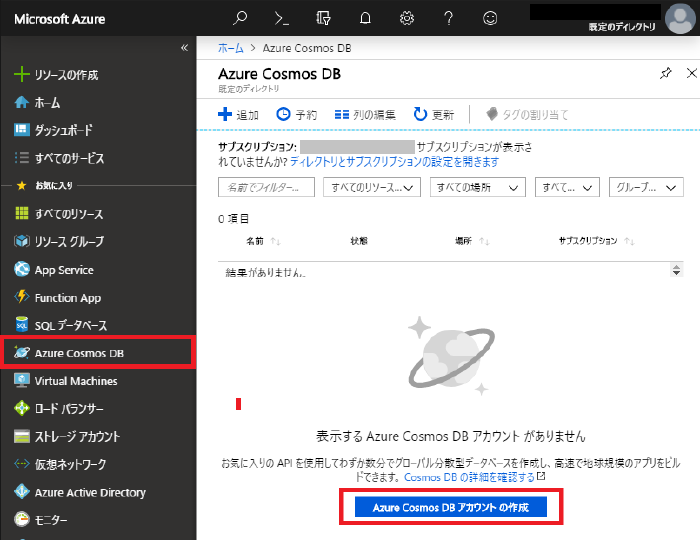Expand the すべてのリソース... dropdown
Image resolution: width=700 pixels, height=540 pixels.
372,187
